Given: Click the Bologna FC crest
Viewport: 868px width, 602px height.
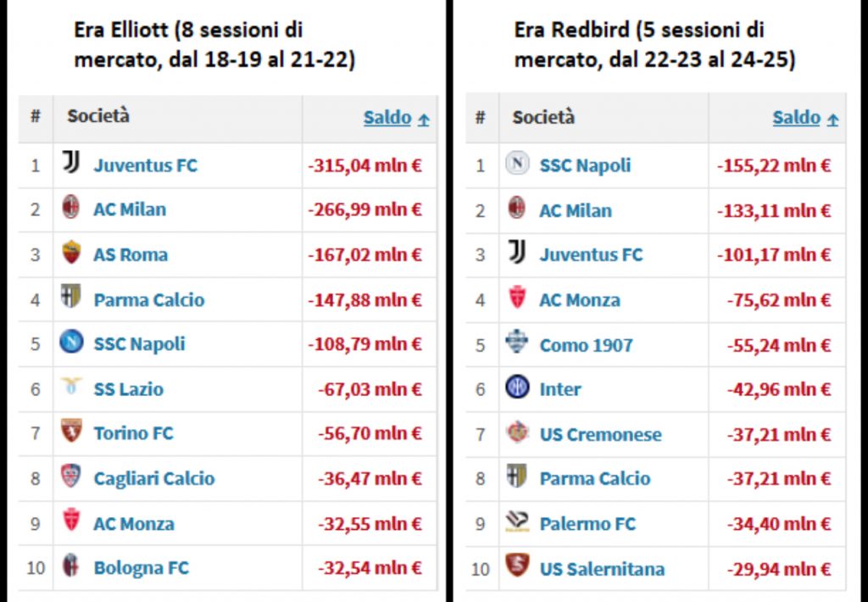Looking at the screenshot, I should (x=71, y=566).
